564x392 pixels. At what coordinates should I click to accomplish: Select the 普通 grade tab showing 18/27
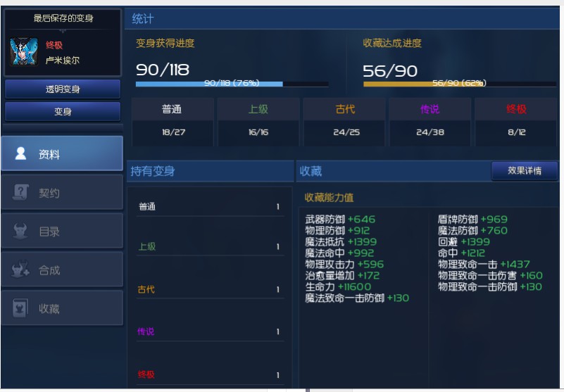tap(172, 121)
